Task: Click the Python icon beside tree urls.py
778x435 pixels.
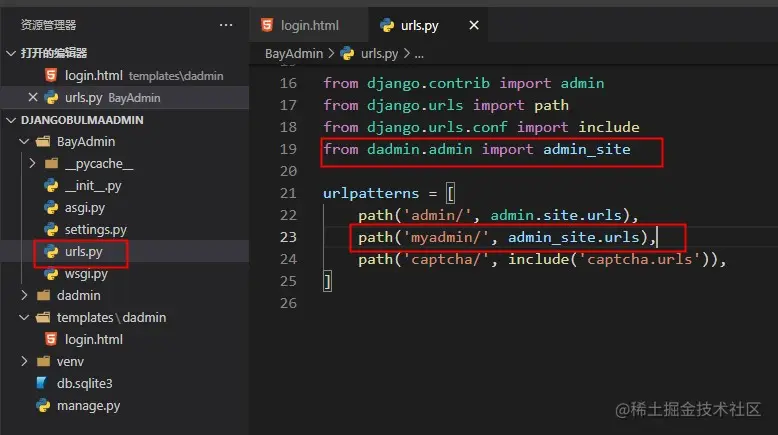Action: (x=51, y=251)
